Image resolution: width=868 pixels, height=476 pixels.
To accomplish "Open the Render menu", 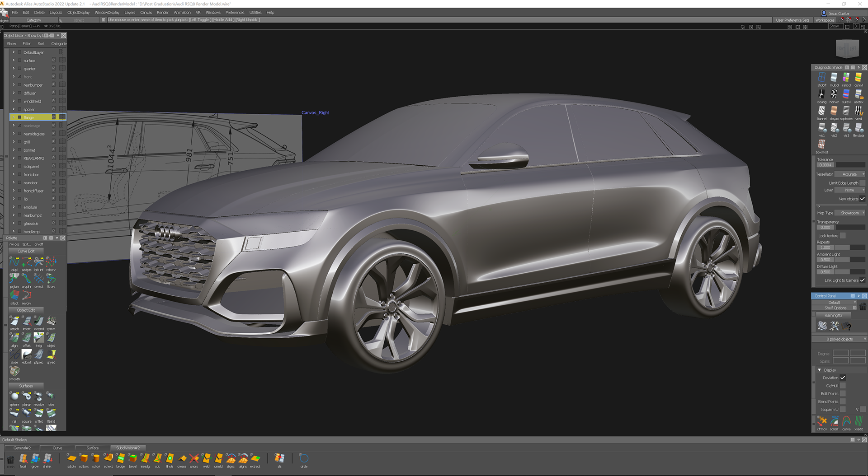I will click(162, 13).
